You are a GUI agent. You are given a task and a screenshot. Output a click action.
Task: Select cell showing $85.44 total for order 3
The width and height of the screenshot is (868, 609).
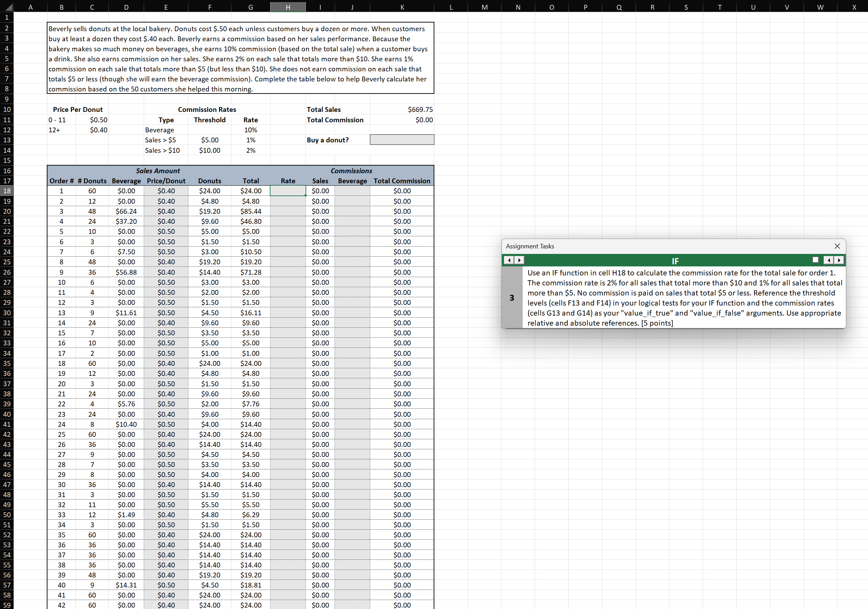(x=251, y=211)
